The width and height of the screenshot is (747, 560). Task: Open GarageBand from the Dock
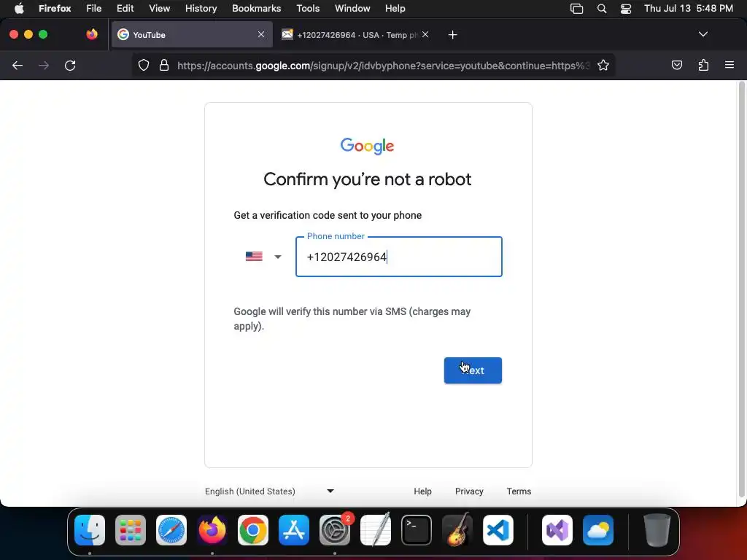coord(457,530)
